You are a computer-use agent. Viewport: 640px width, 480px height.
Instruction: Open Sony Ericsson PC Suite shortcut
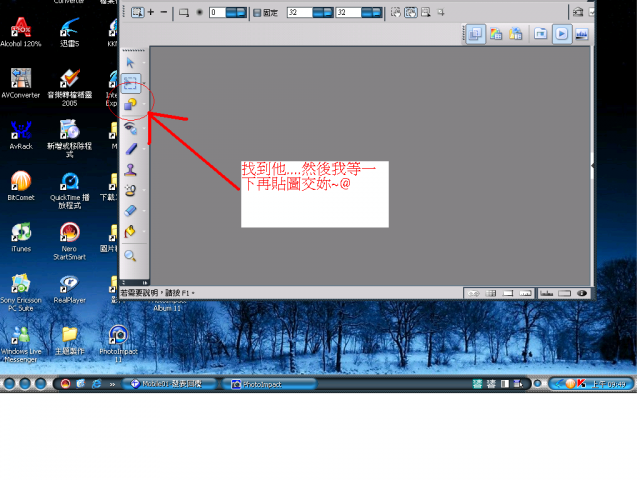pyautogui.click(x=21, y=293)
